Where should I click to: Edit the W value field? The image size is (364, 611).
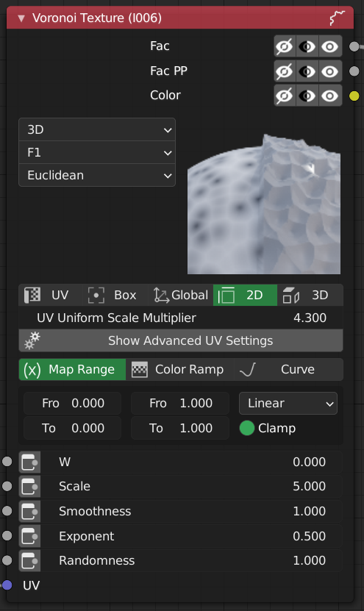(x=191, y=462)
